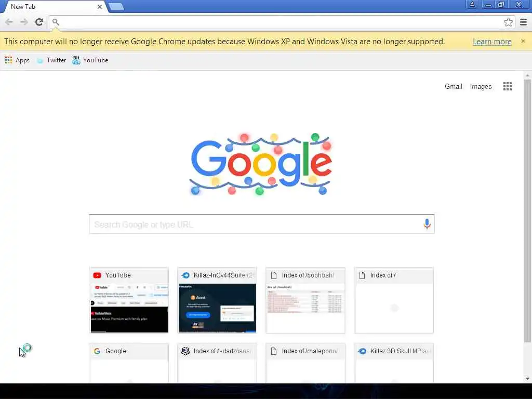Focus the Search Google or type URL box
The width and height of the screenshot is (532, 399).
tap(262, 224)
